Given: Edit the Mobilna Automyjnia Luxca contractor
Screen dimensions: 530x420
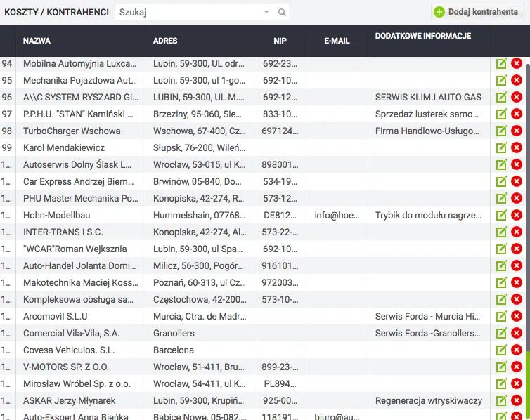Looking at the screenshot, I should click(501, 63).
